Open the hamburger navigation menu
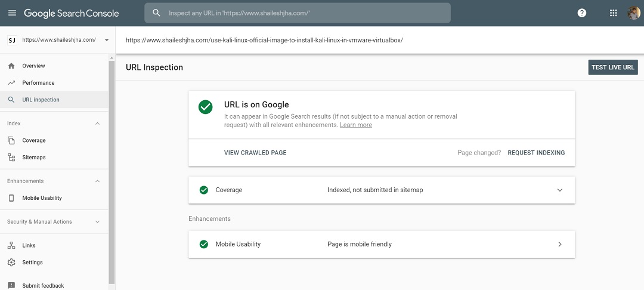This screenshot has width=644, height=290. click(13, 13)
